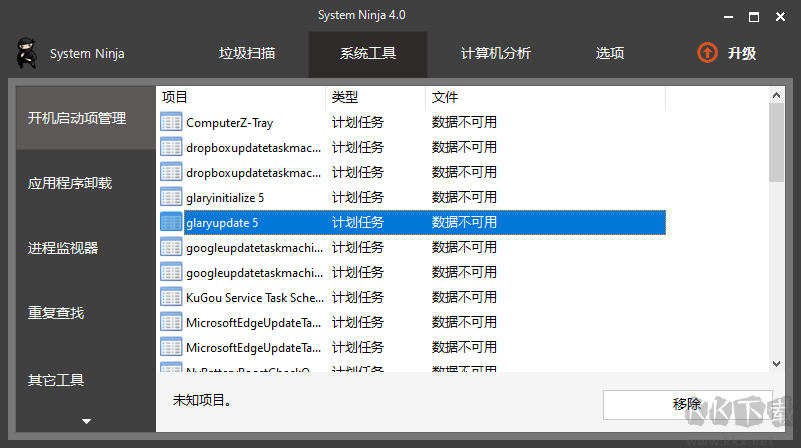Screen dimensions: 801x448
Task: Expand sidebar with the bottom down arrow
Action: click(86, 421)
